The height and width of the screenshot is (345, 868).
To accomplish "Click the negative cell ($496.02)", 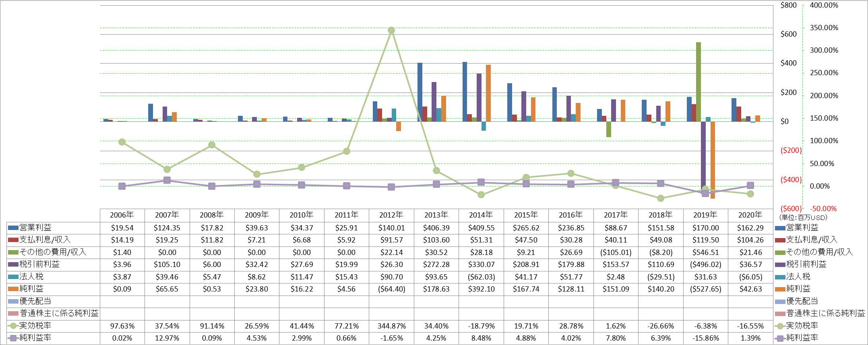I will pyautogui.click(x=705, y=265).
